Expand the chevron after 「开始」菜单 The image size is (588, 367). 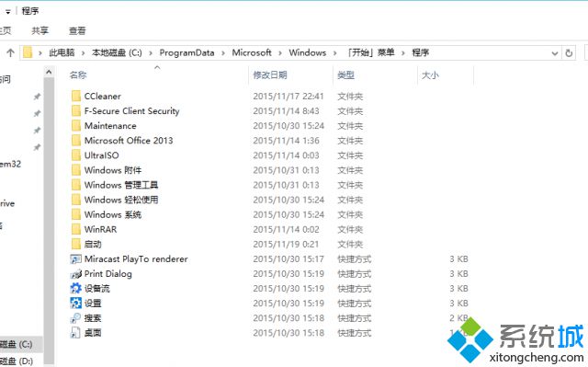403,53
